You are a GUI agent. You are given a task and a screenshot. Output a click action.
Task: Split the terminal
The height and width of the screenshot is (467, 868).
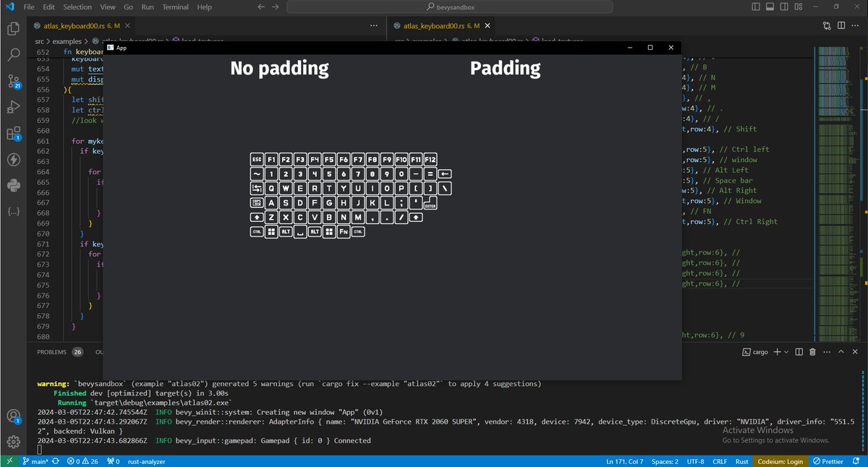[799, 352]
